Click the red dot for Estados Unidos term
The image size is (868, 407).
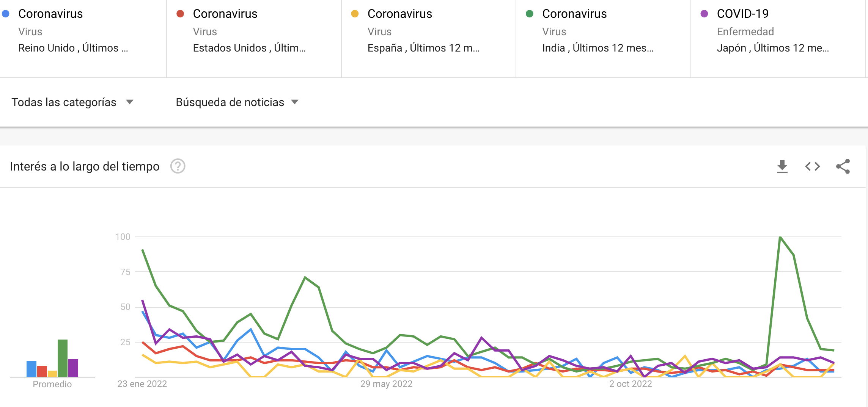pos(180,14)
